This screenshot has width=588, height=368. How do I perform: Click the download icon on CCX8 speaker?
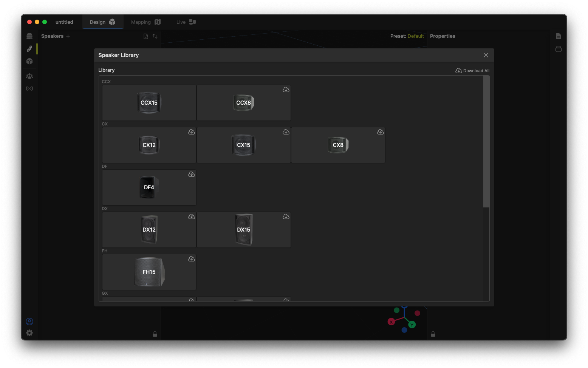point(286,90)
